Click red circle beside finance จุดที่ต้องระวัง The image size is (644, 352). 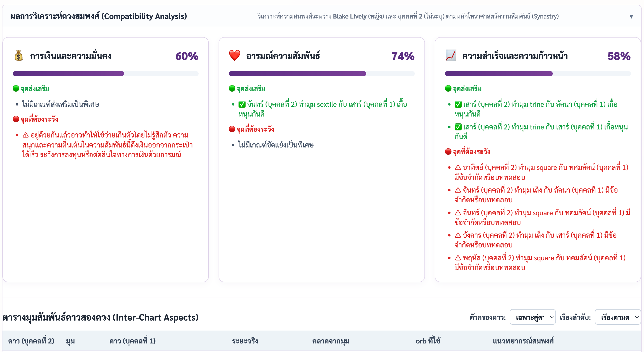(x=16, y=119)
